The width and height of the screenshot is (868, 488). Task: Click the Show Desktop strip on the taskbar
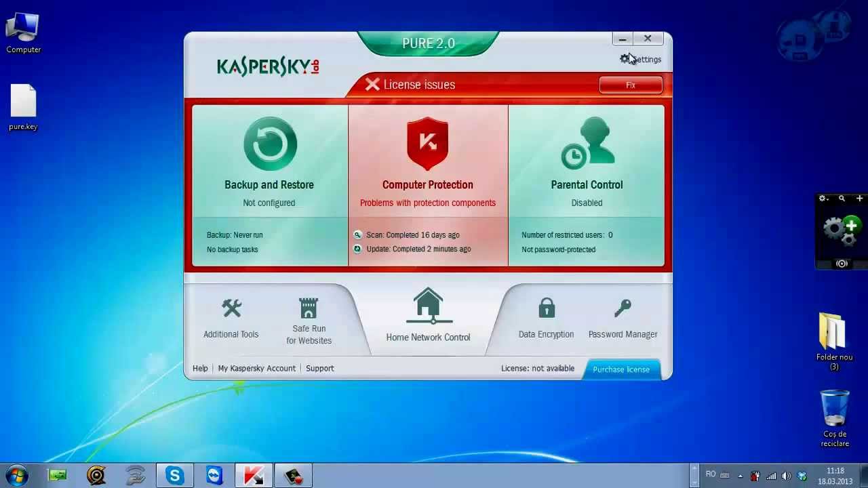coord(863,475)
